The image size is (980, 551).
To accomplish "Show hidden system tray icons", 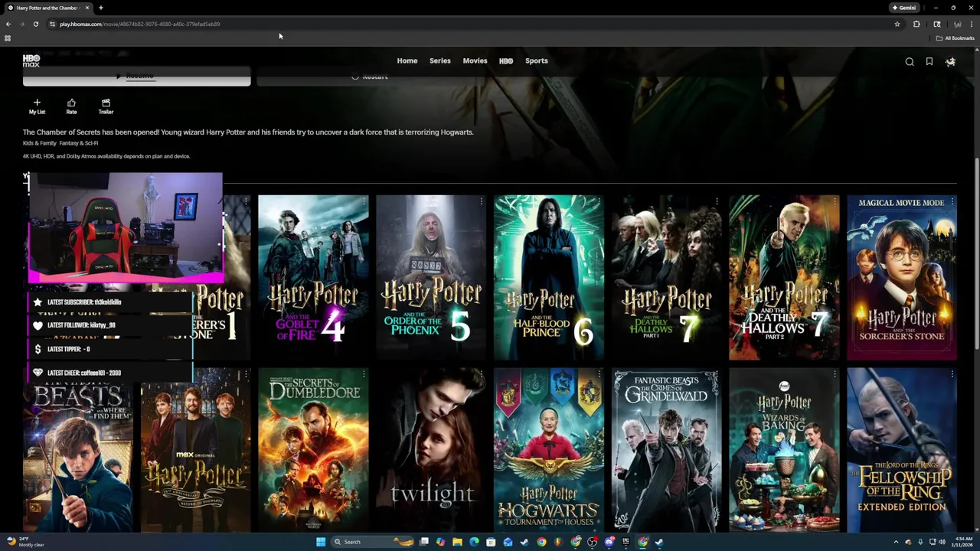I will [897, 542].
